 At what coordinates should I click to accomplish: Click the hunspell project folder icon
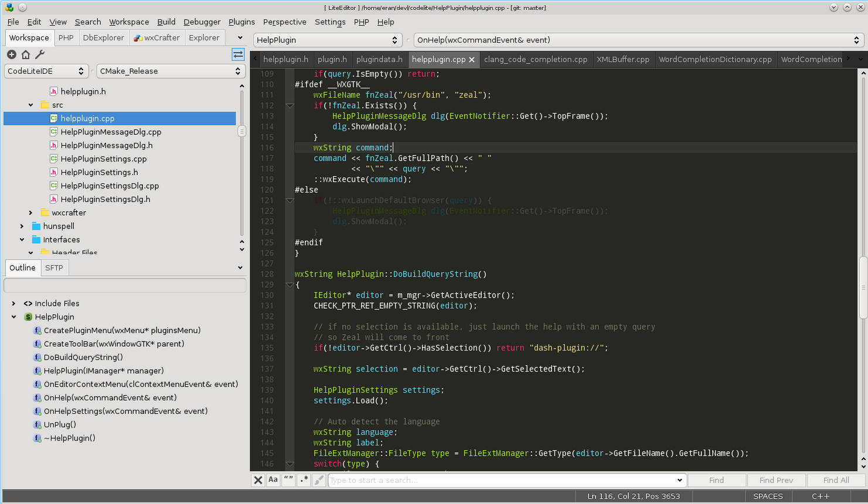tap(36, 226)
